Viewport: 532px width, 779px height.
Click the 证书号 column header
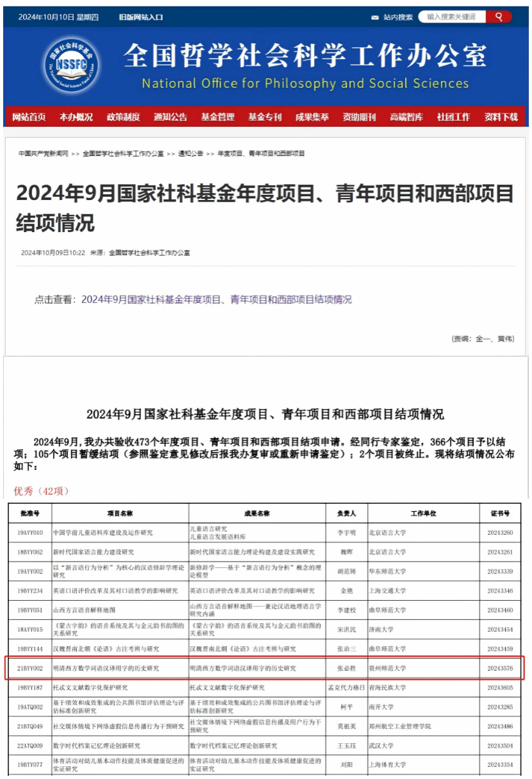click(500, 514)
